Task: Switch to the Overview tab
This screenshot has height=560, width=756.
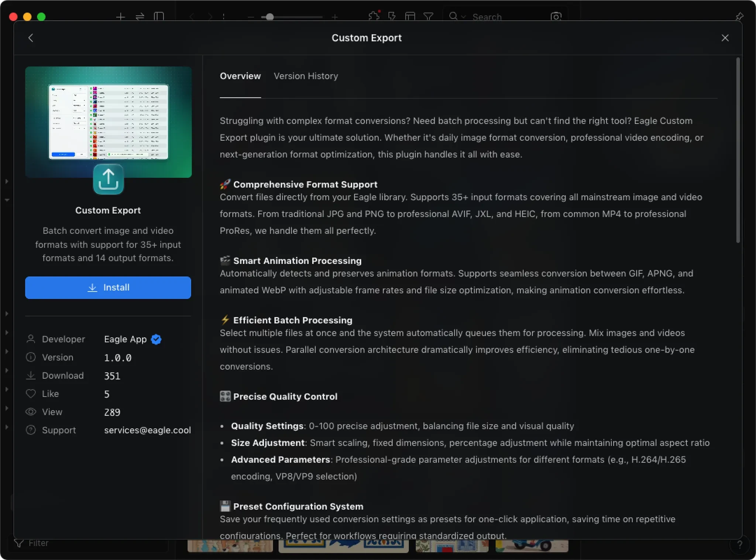Action: (240, 76)
